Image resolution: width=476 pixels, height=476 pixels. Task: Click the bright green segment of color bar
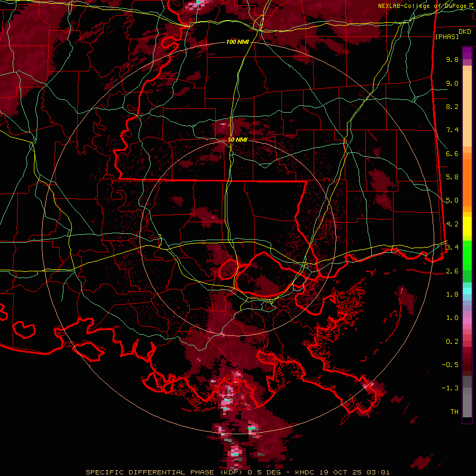(467, 255)
